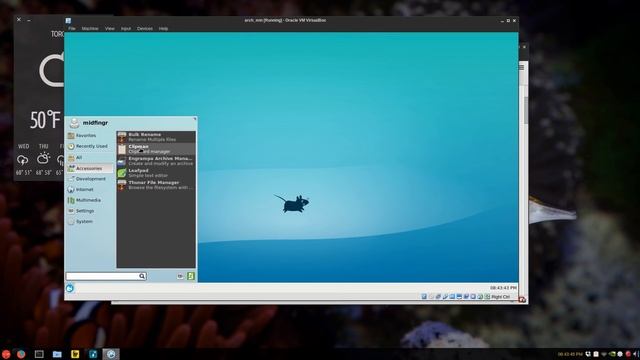This screenshot has width=640, height=360.
Task: Click the host taskbar clock
Action: (x=570, y=354)
